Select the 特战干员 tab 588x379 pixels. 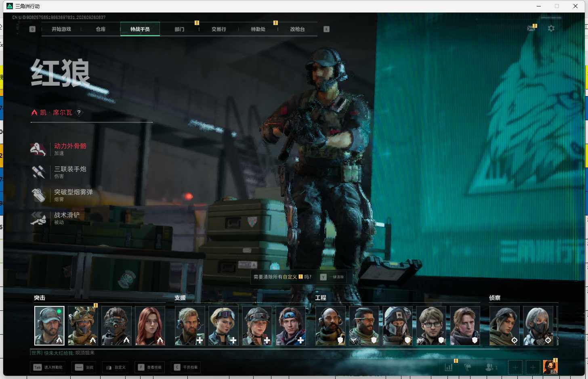click(140, 29)
